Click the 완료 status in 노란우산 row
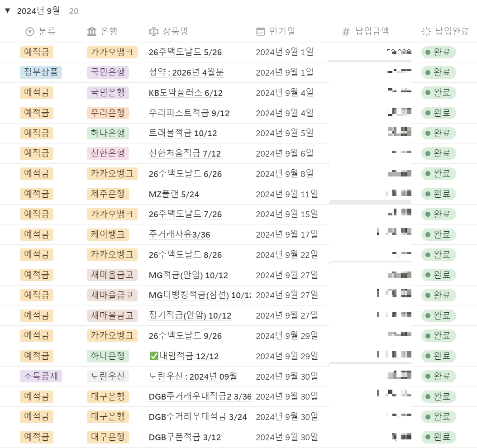Screen dimensions: 477x448 click(439, 376)
